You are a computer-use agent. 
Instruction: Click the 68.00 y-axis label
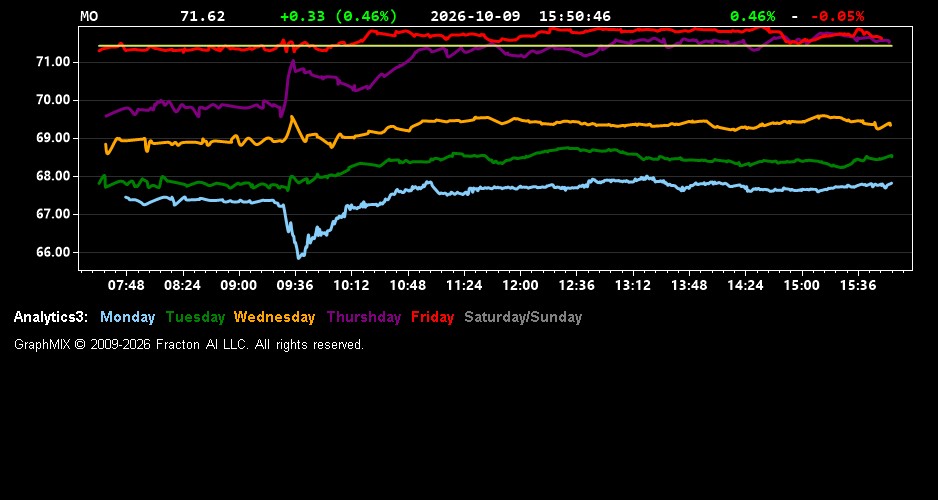[x=54, y=176]
